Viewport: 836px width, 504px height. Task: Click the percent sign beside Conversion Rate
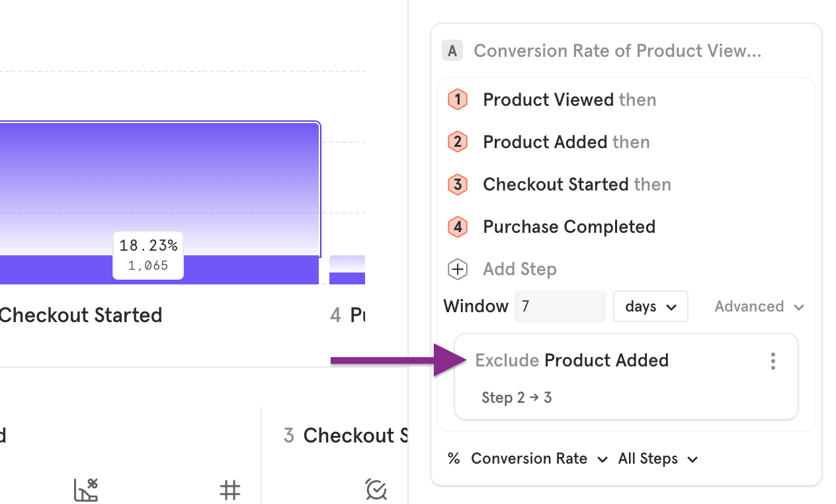(453, 458)
